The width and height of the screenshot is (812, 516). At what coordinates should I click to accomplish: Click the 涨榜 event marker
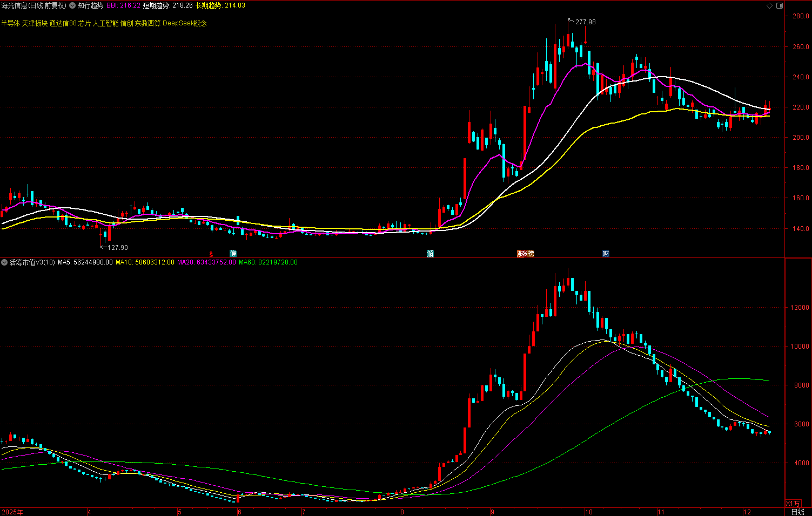[x=525, y=254]
